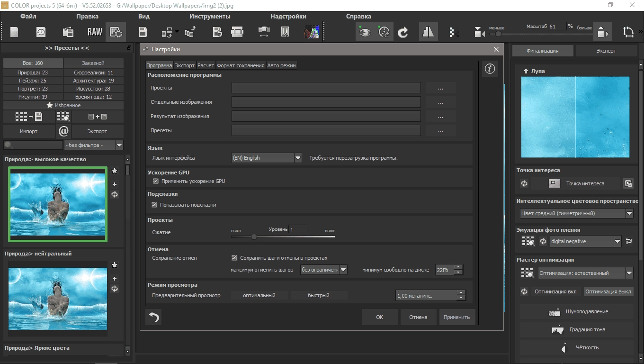Select the 'оптимальный' preview mode

point(259,295)
